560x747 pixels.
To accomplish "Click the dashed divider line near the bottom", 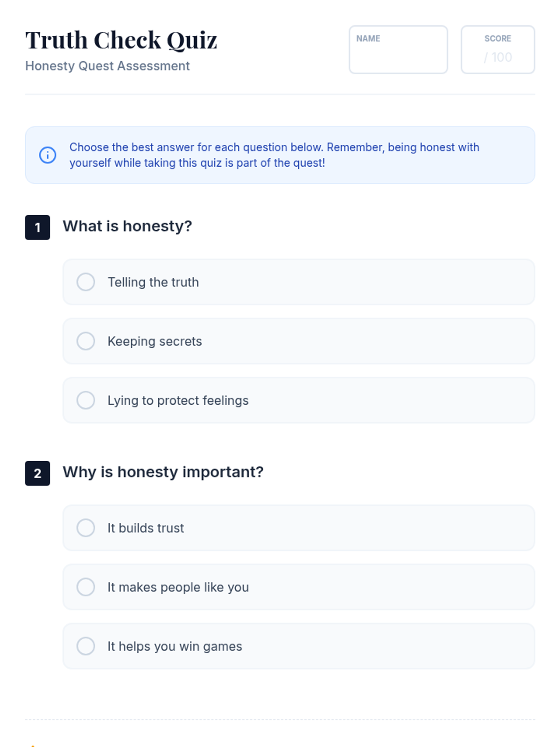I will tap(280, 719).
